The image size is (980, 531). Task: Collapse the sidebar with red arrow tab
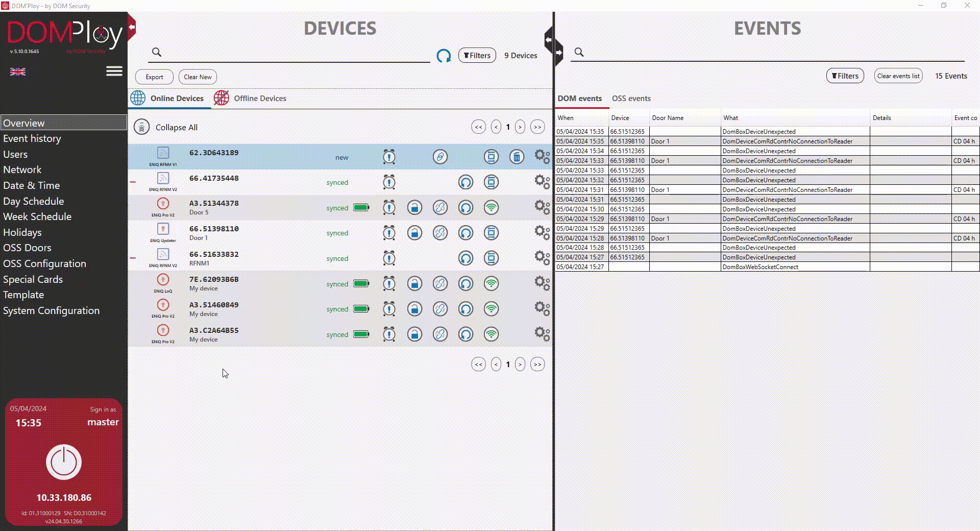coord(132,27)
